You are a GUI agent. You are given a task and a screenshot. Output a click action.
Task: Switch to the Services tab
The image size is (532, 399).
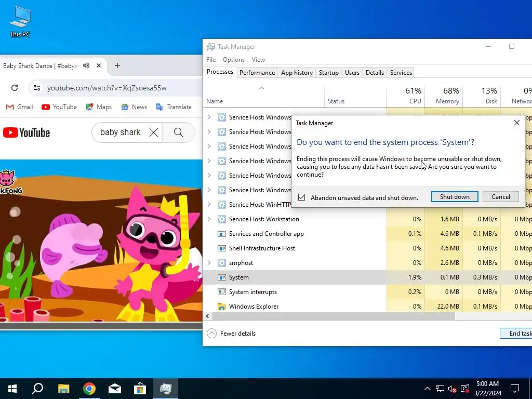click(x=401, y=73)
